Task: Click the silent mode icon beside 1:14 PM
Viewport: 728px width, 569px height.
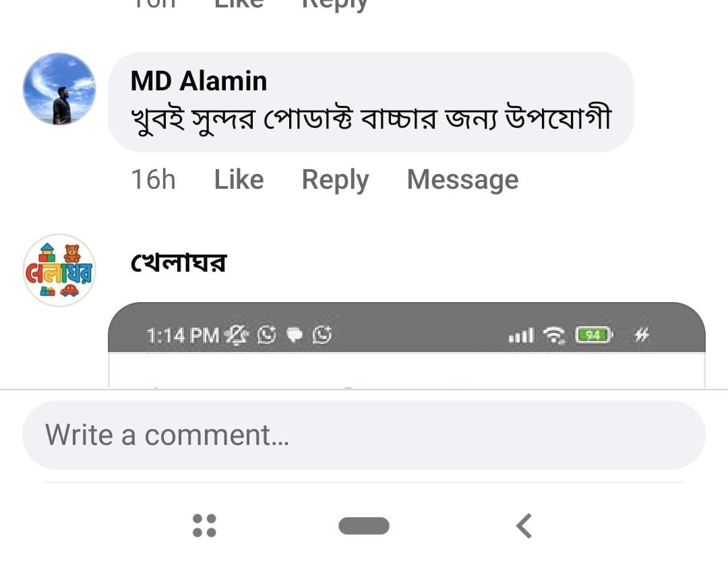Action: point(237,334)
